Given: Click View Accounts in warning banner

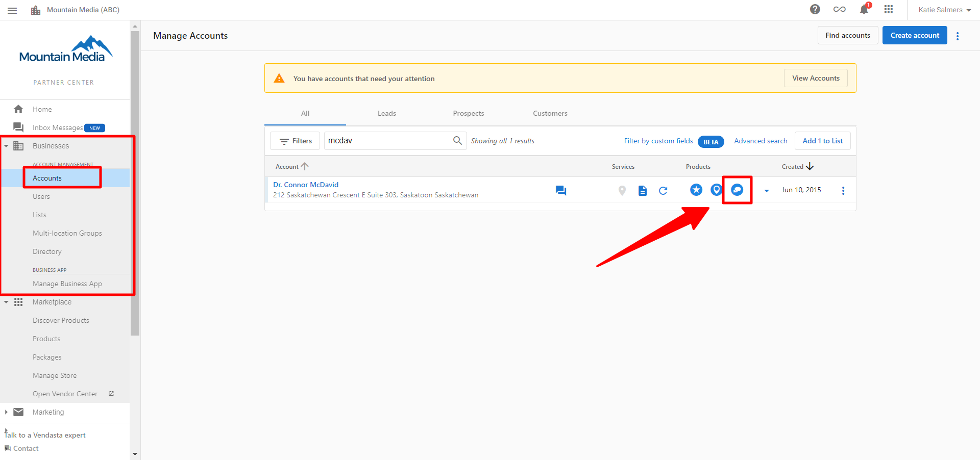Looking at the screenshot, I should 816,78.
